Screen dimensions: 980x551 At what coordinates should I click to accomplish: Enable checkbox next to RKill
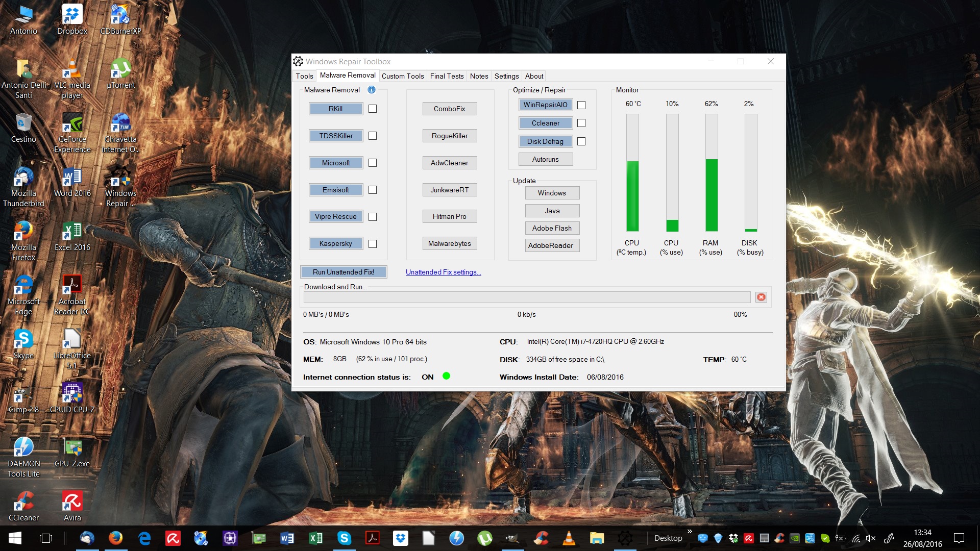tap(373, 108)
